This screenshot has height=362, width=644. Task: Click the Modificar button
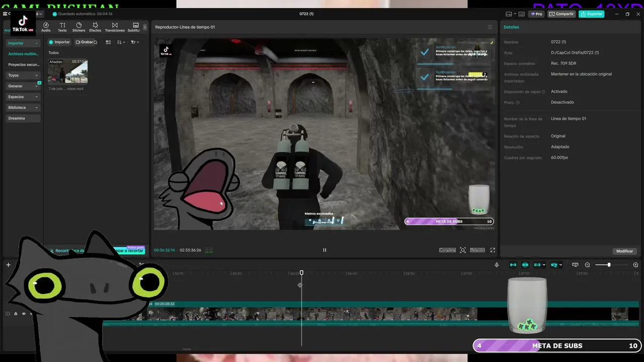point(625,251)
